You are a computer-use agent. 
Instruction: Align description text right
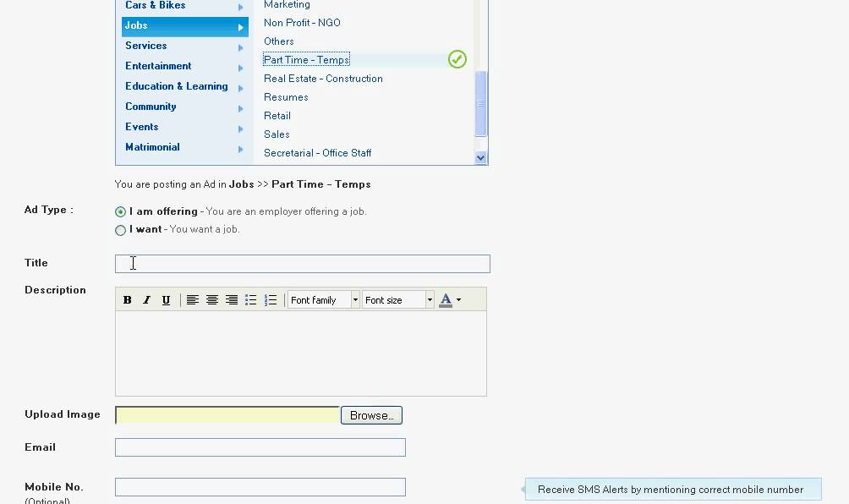pyautogui.click(x=231, y=300)
